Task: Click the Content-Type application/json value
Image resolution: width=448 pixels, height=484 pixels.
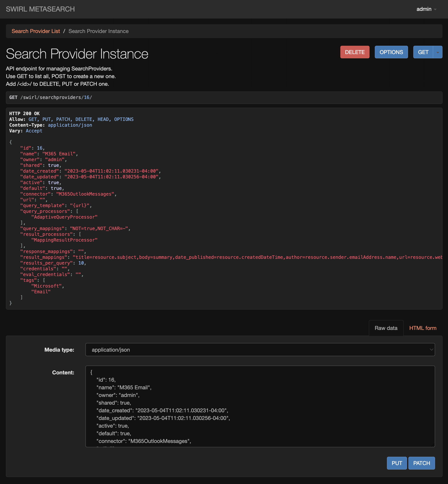Action: pos(70,125)
